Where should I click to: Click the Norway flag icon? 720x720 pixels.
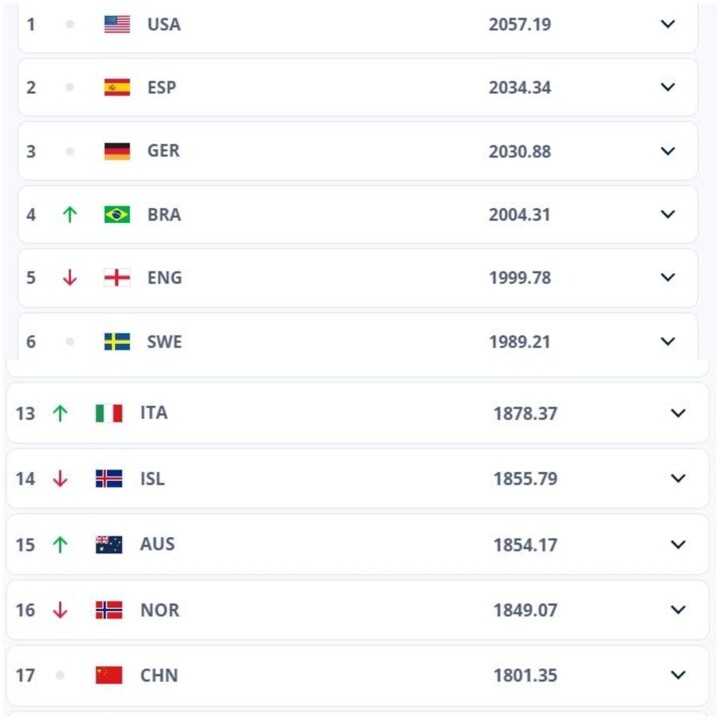click(x=109, y=610)
